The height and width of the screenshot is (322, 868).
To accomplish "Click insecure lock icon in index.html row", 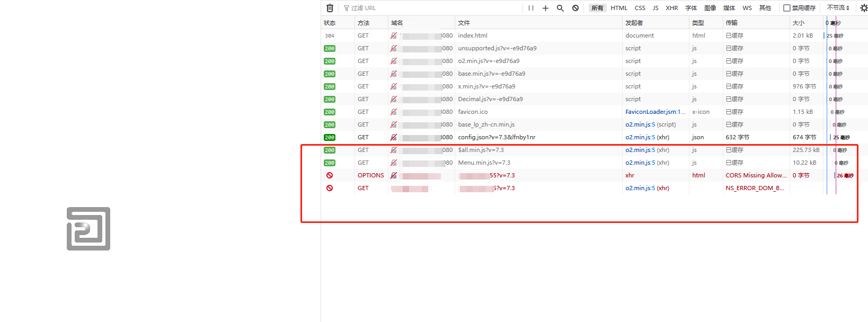I will click(x=394, y=35).
